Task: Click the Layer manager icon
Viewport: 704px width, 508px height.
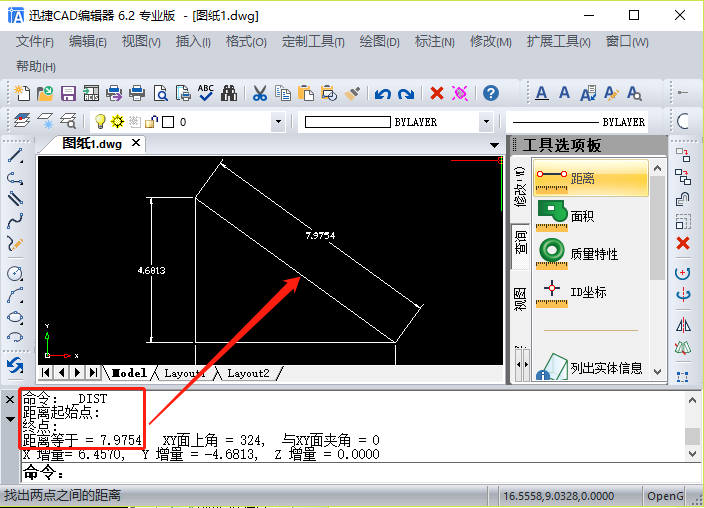Action: pos(22,120)
